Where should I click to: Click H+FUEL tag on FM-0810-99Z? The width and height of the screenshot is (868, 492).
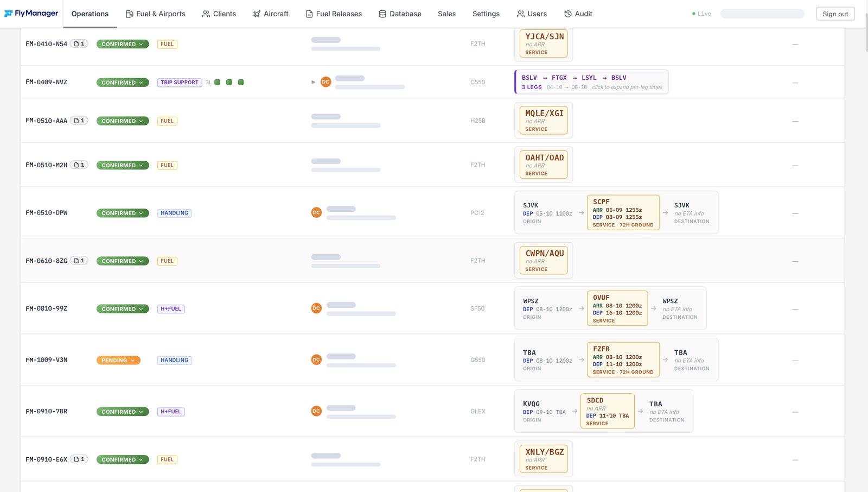171,308
